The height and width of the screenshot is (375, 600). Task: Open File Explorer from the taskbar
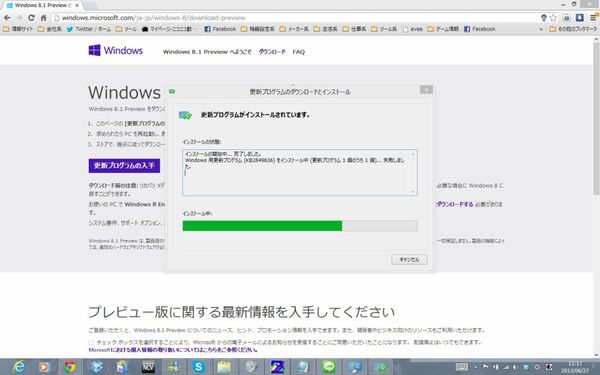tap(225, 367)
